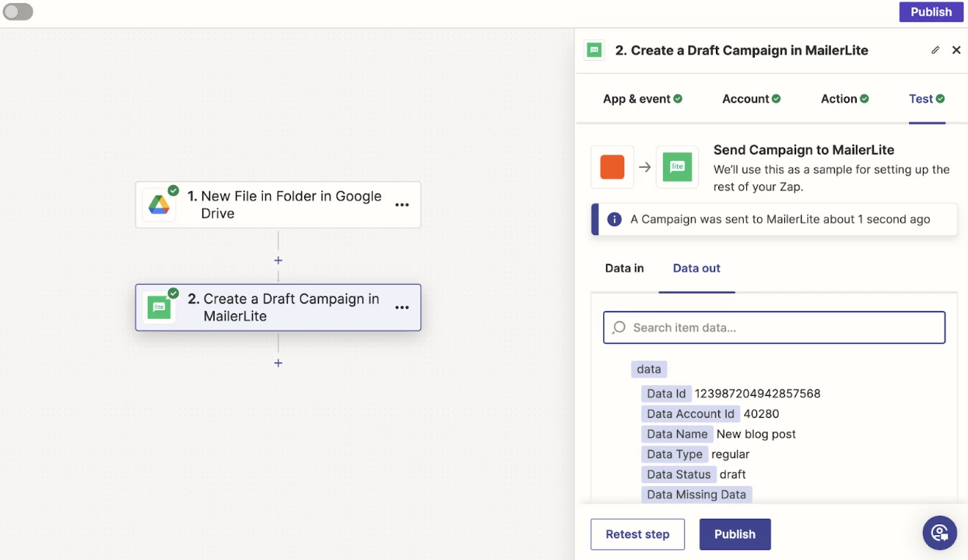Open the App & event tab
The image size is (968, 560).
[x=642, y=99]
